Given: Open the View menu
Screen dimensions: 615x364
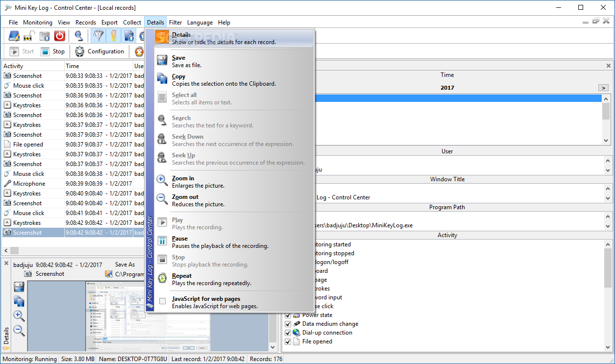Looking at the screenshot, I should 64,23.
